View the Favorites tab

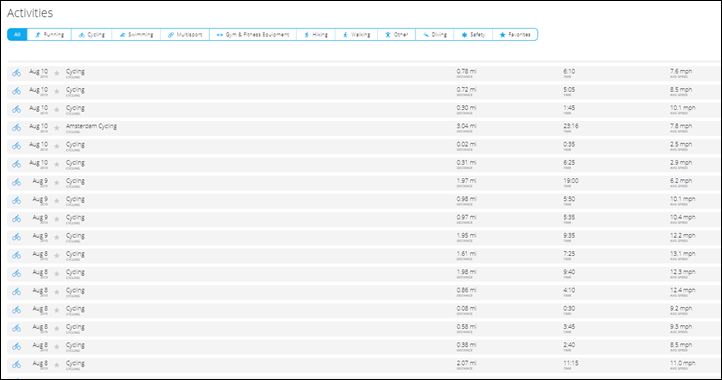(x=515, y=35)
